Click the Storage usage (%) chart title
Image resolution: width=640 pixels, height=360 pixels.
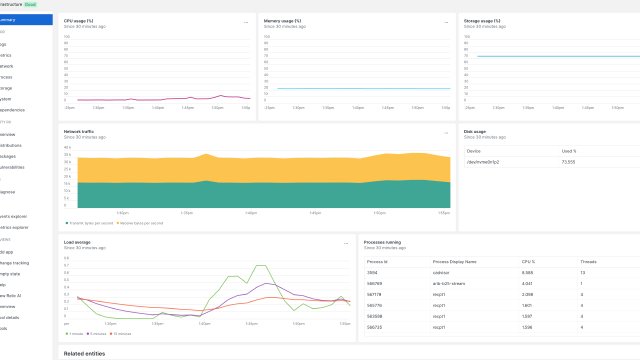click(x=482, y=21)
